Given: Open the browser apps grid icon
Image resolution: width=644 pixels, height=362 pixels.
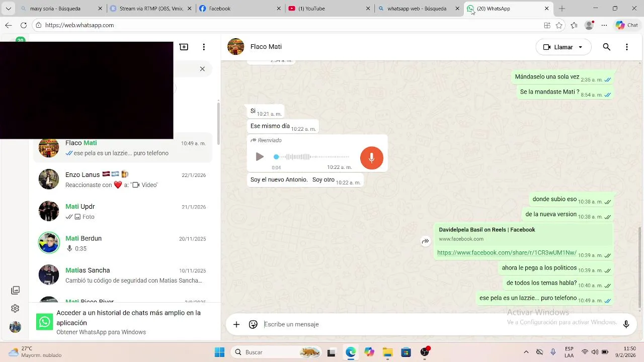Looking at the screenshot, I should [547, 25].
